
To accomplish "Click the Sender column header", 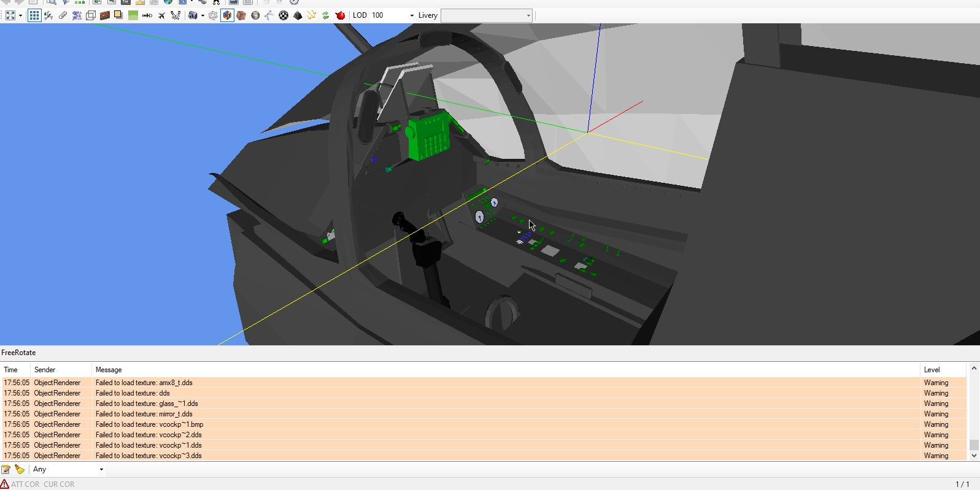I will [x=45, y=370].
